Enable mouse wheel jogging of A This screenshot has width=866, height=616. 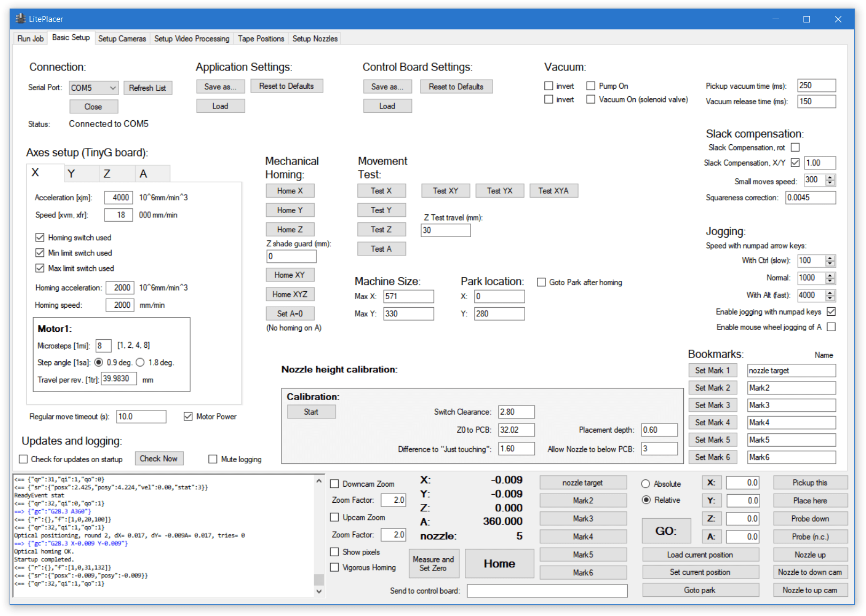point(831,327)
